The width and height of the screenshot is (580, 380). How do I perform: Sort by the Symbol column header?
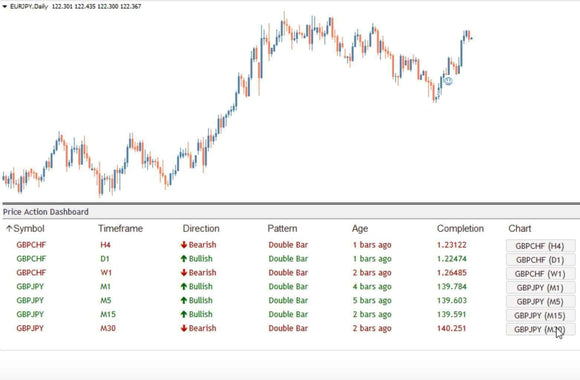[x=29, y=229]
